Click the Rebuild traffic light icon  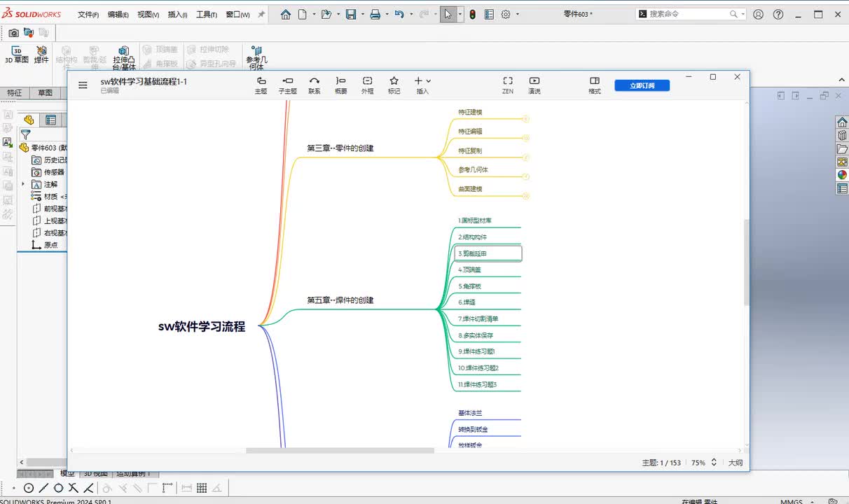473,14
